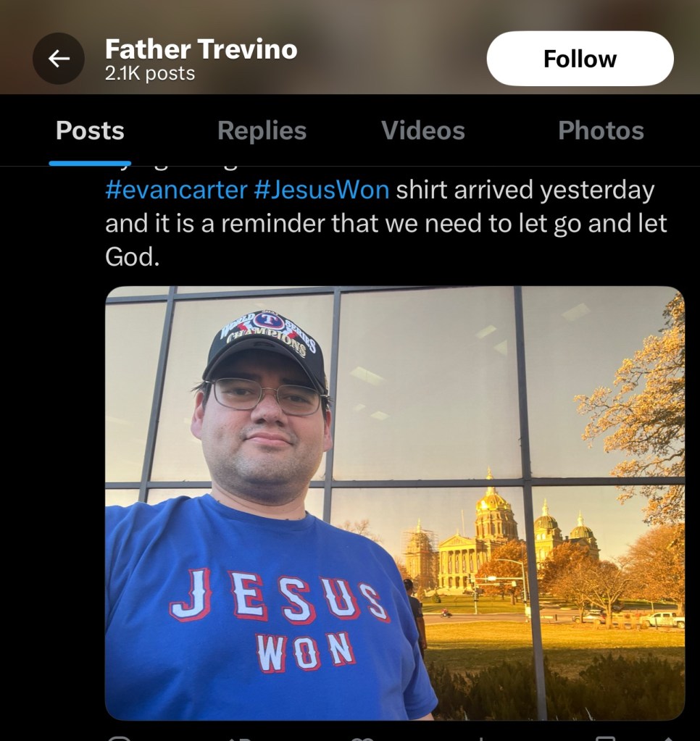
Task: Bookmark the post
Action: pyautogui.click(x=604, y=738)
